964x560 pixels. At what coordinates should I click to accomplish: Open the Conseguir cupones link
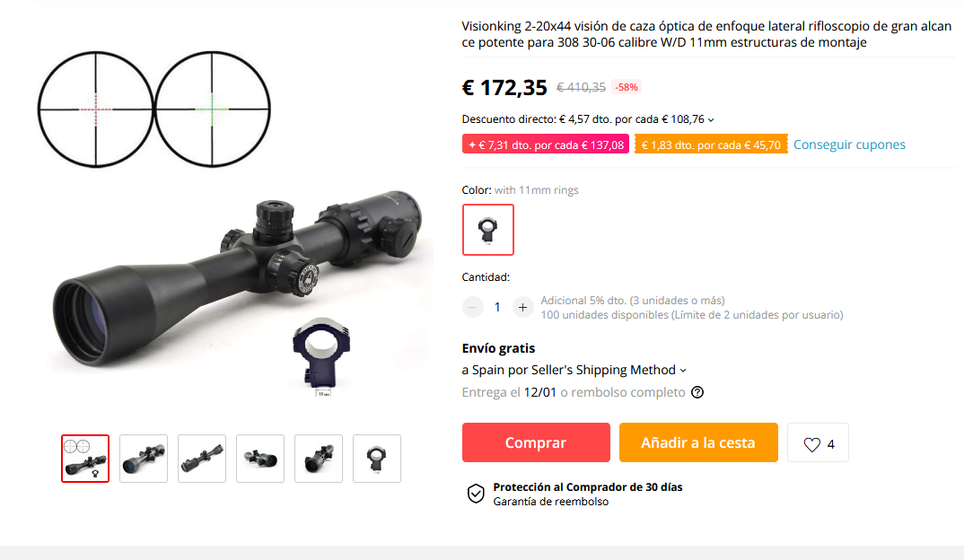849,144
